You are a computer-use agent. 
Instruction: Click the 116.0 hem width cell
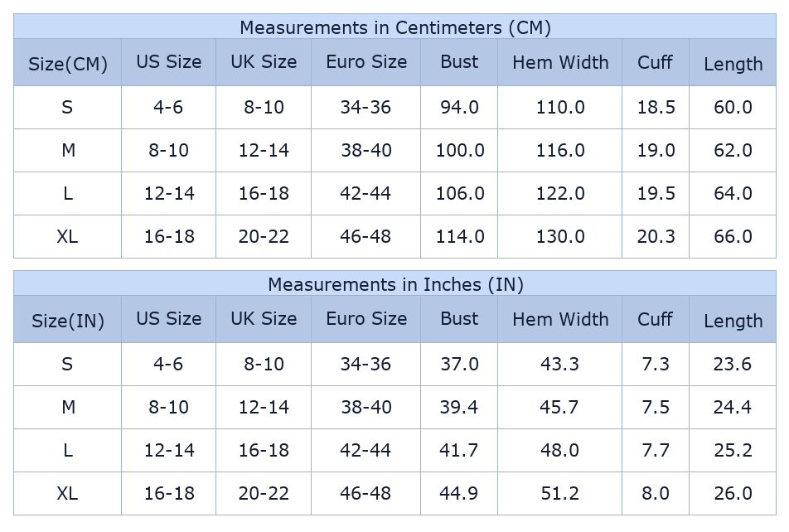[x=560, y=150]
